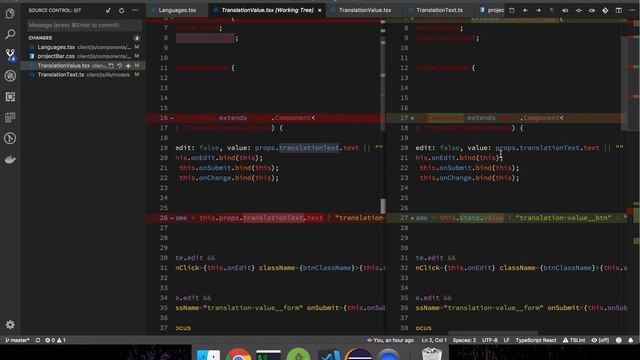Change file encoding via UTF-8

pyautogui.click(x=489, y=340)
